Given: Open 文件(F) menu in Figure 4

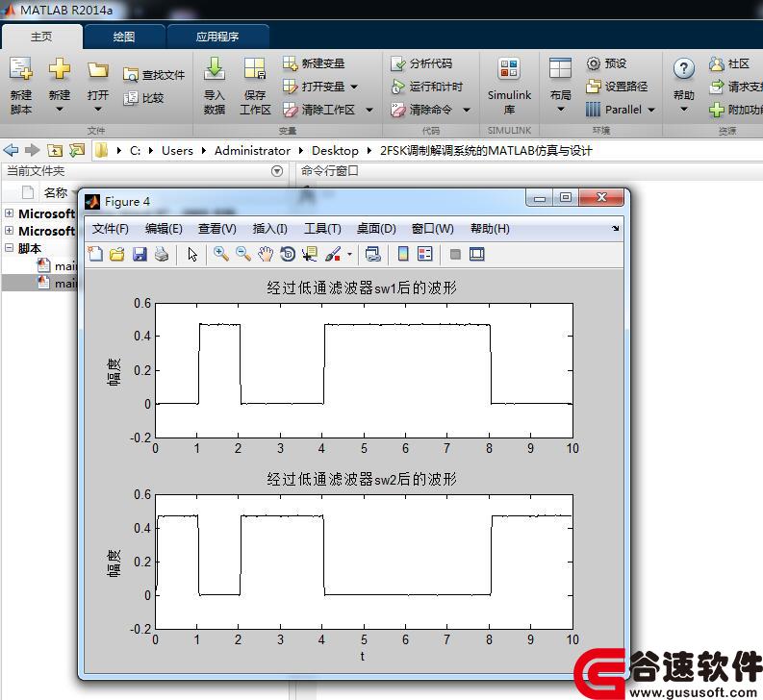Looking at the screenshot, I should (x=110, y=229).
